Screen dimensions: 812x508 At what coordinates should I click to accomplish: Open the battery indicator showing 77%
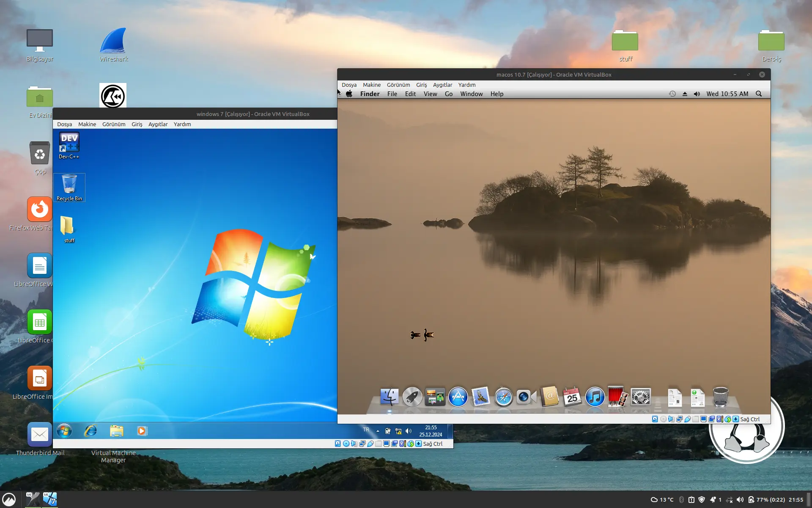point(766,500)
